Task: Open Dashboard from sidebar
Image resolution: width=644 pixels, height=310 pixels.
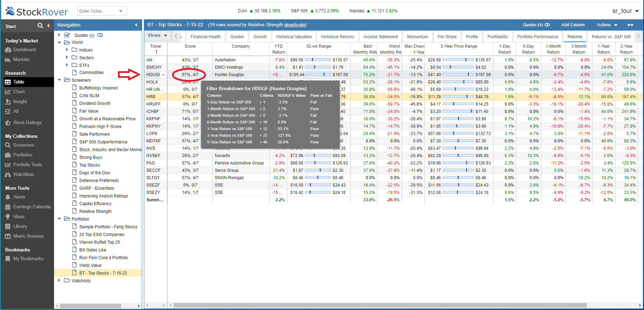Action: coord(20,50)
